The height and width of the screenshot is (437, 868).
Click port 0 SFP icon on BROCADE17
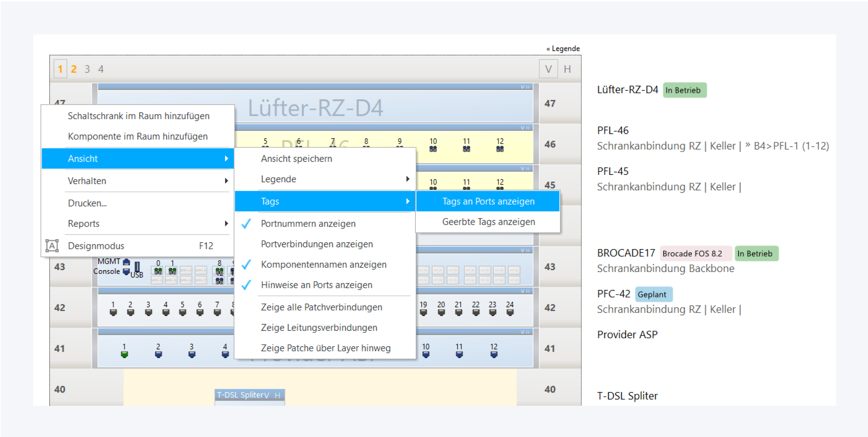tap(158, 271)
